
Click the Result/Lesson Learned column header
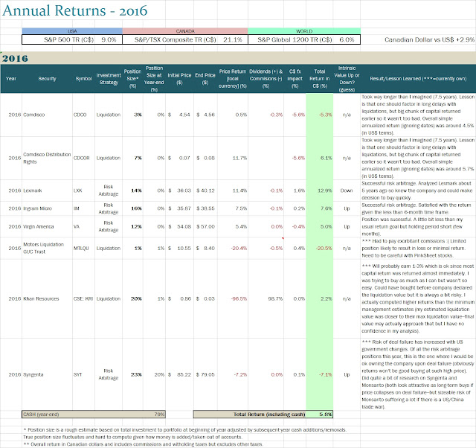(418, 79)
